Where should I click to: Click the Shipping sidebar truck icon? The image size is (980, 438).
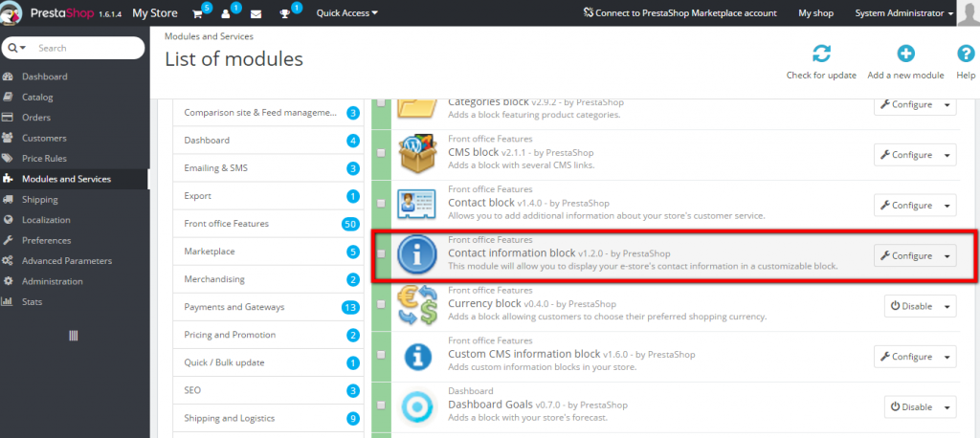[8, 199]
